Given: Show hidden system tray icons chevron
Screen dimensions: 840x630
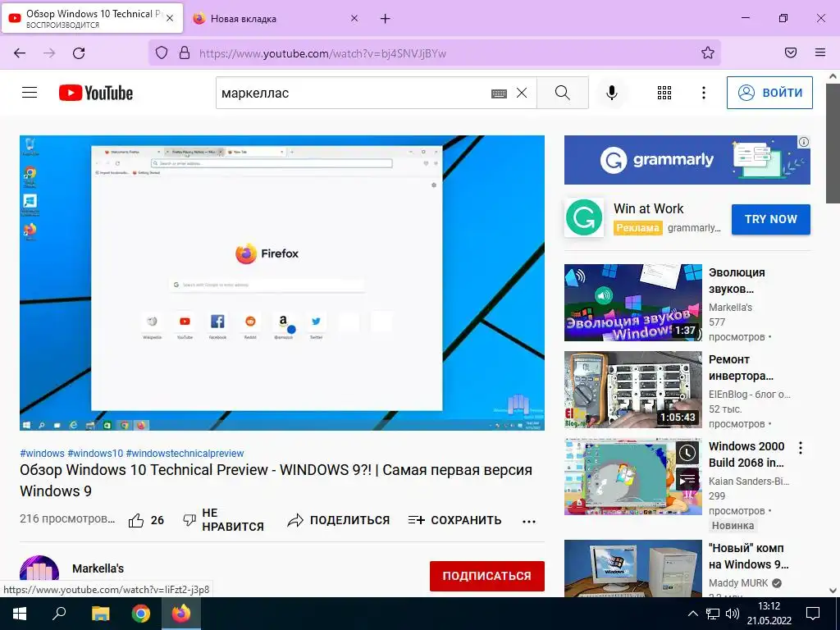Looking at the screenshot, I should pyautogui.click(x=692, y=614).
